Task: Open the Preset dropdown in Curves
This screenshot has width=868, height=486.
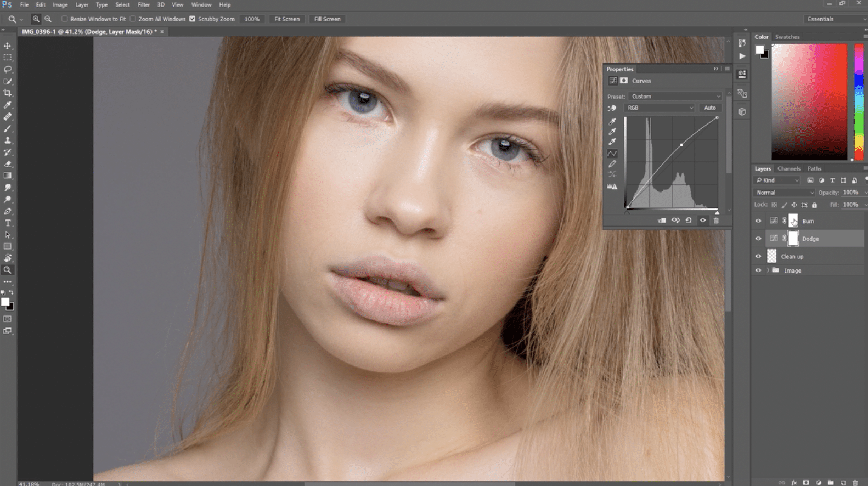Action: click(x=676, y=97)
